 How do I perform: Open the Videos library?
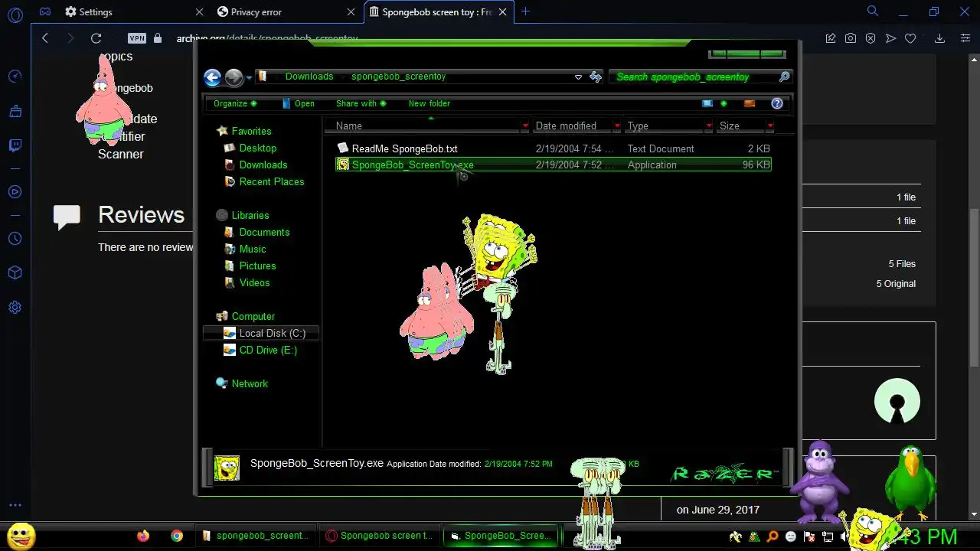tap(254, 282)
